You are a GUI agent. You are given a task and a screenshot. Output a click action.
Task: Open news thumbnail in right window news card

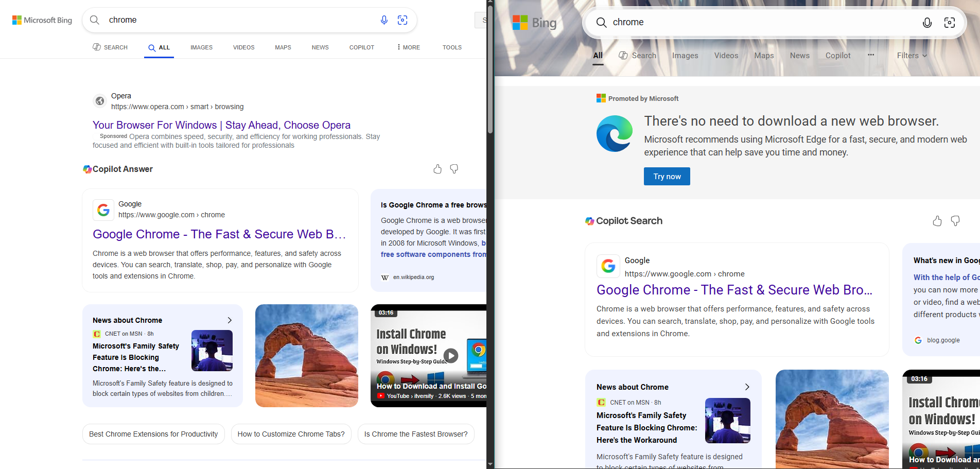(728, 421)
